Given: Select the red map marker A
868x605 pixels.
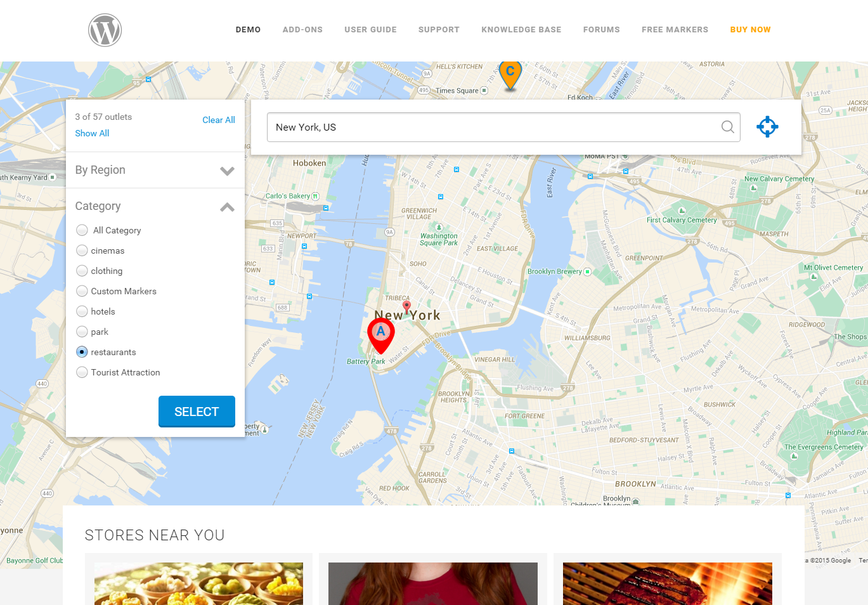Looking at the screenshot, I should point(381,335).
